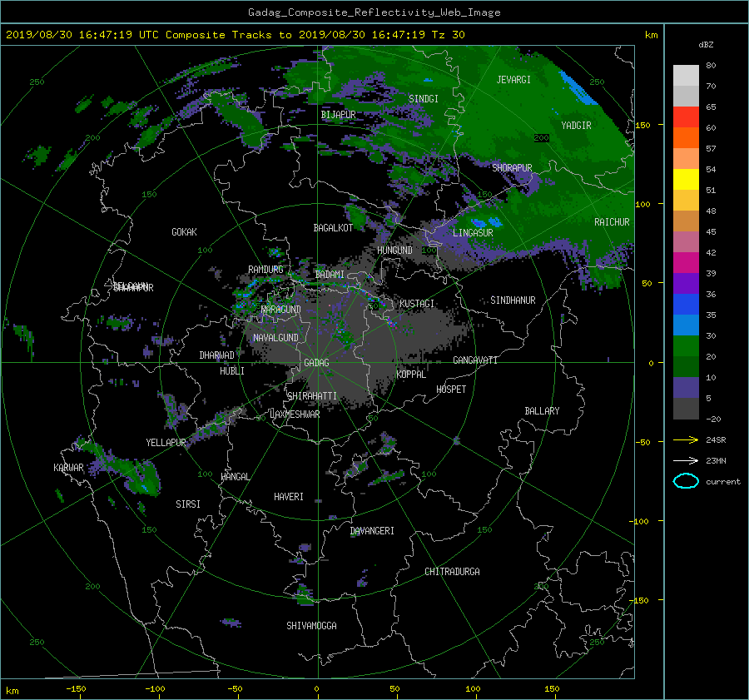Select the dark gray -20 to 5 dBZ block

(x=686, y=409)
